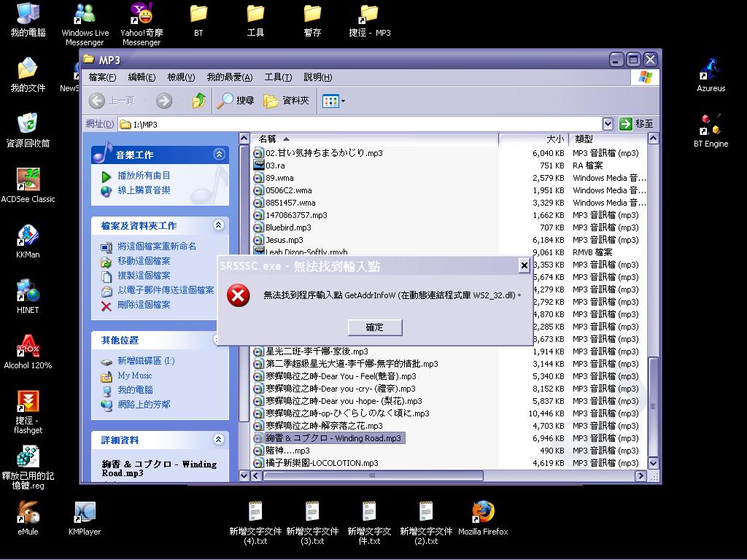The width and height of the screenshot is (747, 560).
Task: Select KMPlayer desktop icon
Action: (x=85, y=518)
